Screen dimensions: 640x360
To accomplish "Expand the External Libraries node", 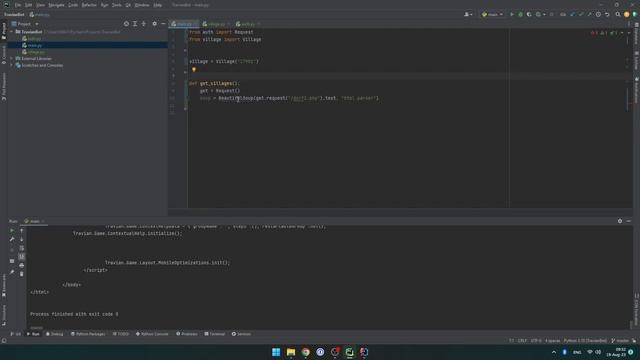I will click(11, 58).
